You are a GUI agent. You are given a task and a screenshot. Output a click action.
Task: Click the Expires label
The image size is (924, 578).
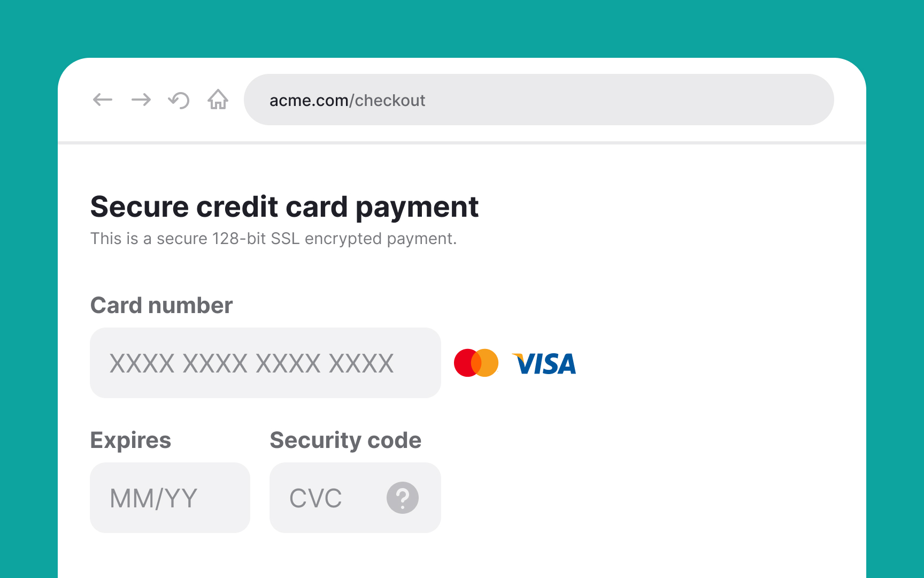coord(130,440)
